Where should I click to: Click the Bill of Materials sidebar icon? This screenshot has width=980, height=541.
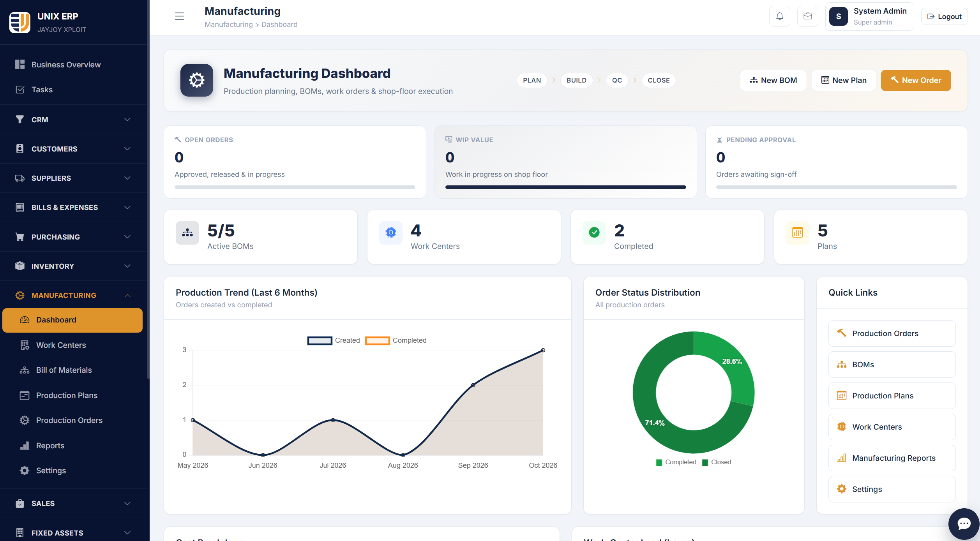(25, 370)
